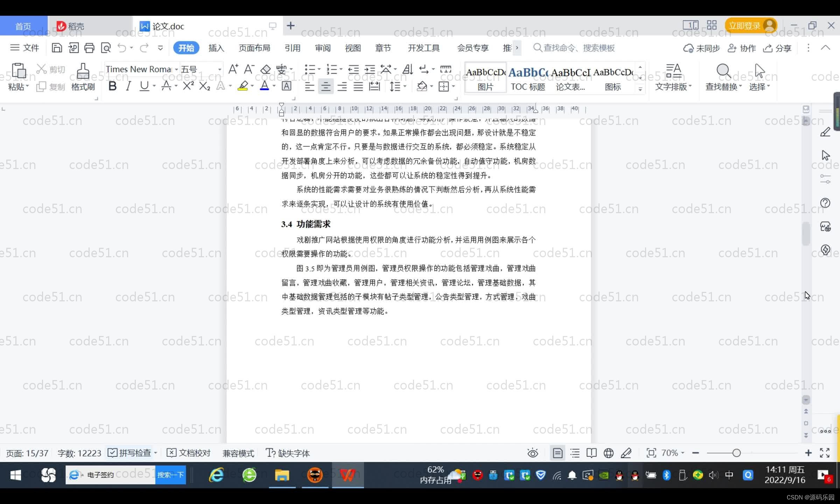Open the 插入 (Insert) ribbon tab
The image size is (840, 504).
point(216,48)
